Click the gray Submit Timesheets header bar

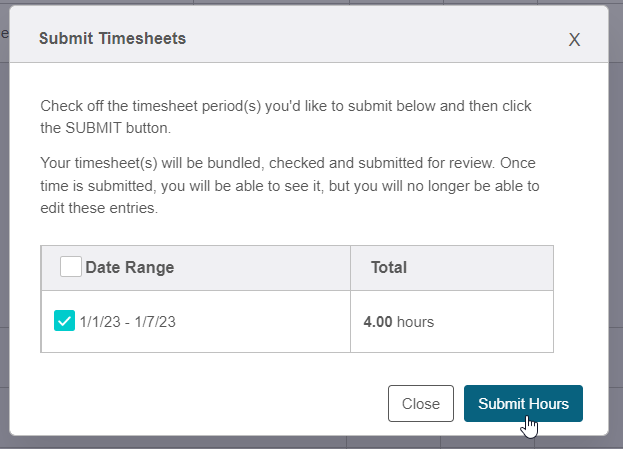pyautogui.click(x=309, y=34)
